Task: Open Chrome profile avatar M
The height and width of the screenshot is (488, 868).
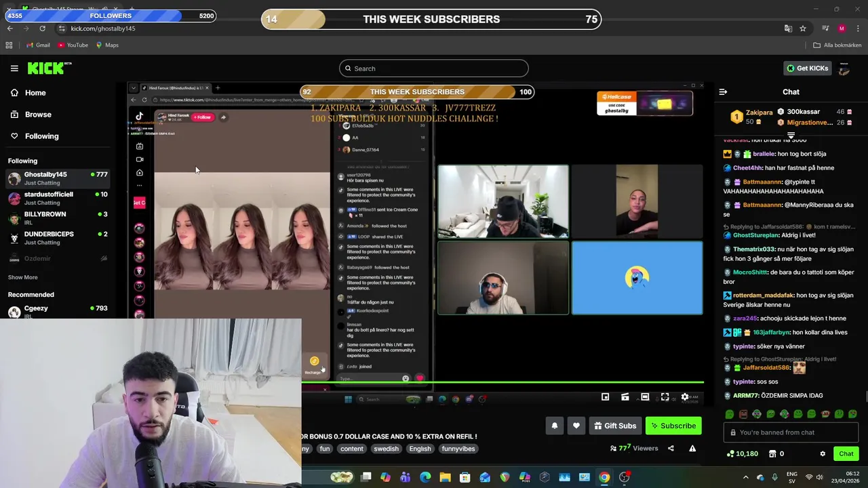Action: click(x=842, y=28)
